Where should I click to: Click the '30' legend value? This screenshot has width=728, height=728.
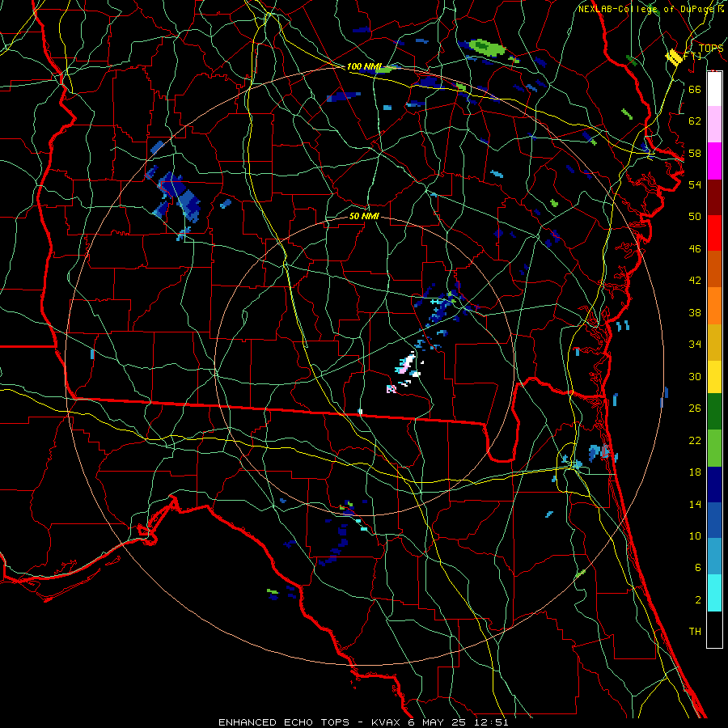[x=695, y=376]
